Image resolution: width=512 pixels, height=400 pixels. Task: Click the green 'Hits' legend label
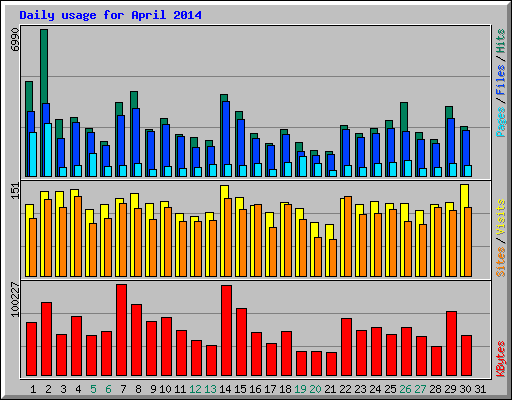501,41
